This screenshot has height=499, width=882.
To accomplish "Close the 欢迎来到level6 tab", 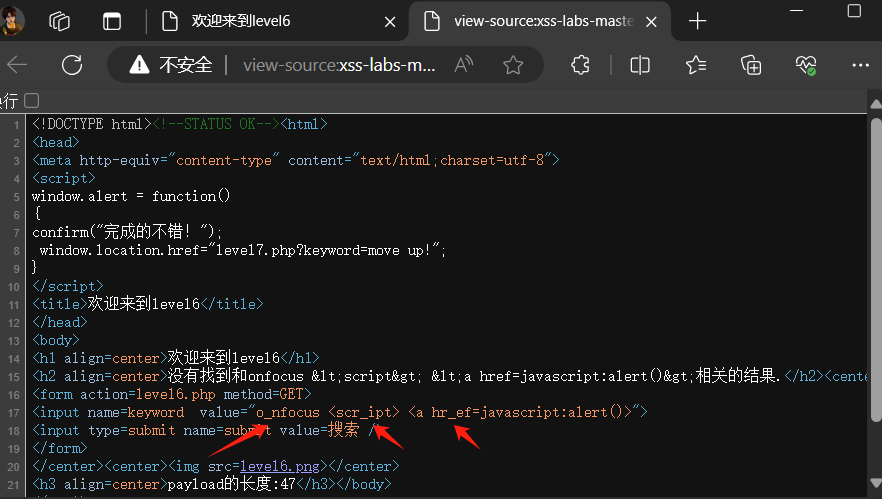I will tap(390, 22).
